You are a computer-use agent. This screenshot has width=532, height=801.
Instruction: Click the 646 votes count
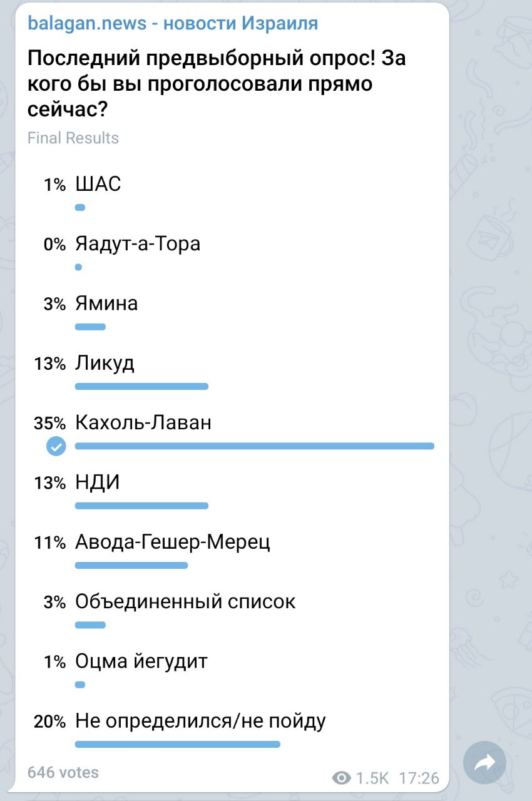(x=63, y=772)
